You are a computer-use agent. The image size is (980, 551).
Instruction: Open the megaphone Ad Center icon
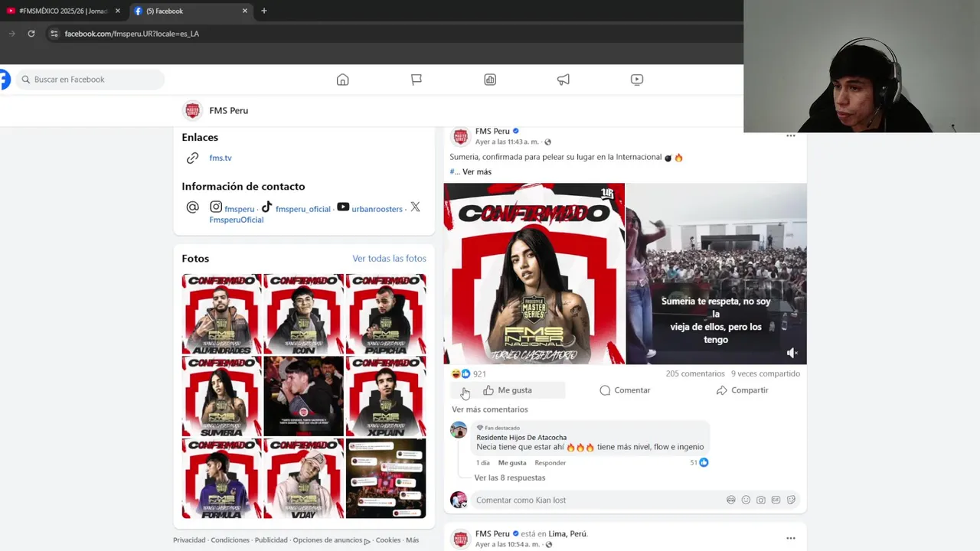(563, 80)
